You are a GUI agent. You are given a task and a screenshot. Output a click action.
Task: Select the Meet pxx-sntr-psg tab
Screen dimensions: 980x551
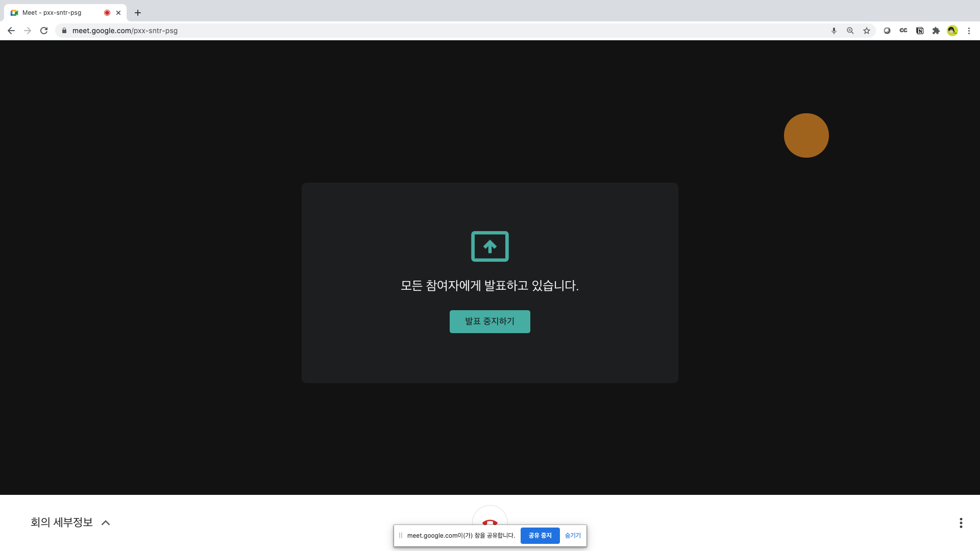pos(56,13)
